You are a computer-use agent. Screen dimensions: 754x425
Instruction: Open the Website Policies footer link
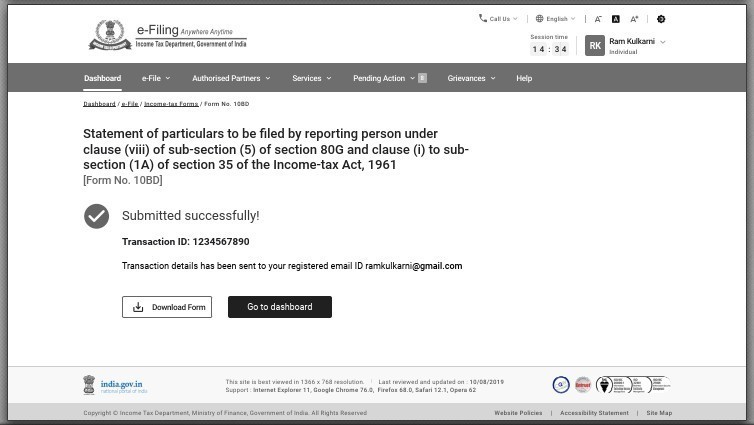pos(518,413)
